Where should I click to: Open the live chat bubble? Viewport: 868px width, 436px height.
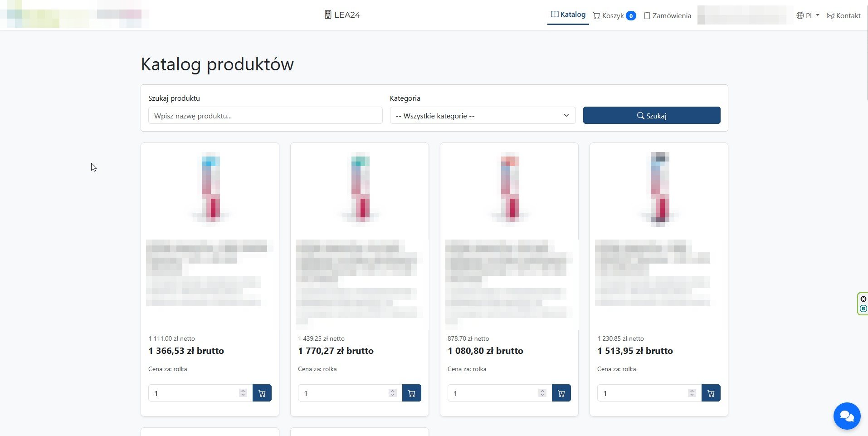coord(847,416)
